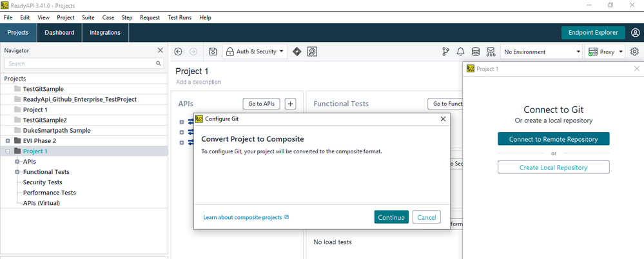Screen dimensions: 644x259
Task: Click the back navigation arrow
Action: click(x=179, y=52)
